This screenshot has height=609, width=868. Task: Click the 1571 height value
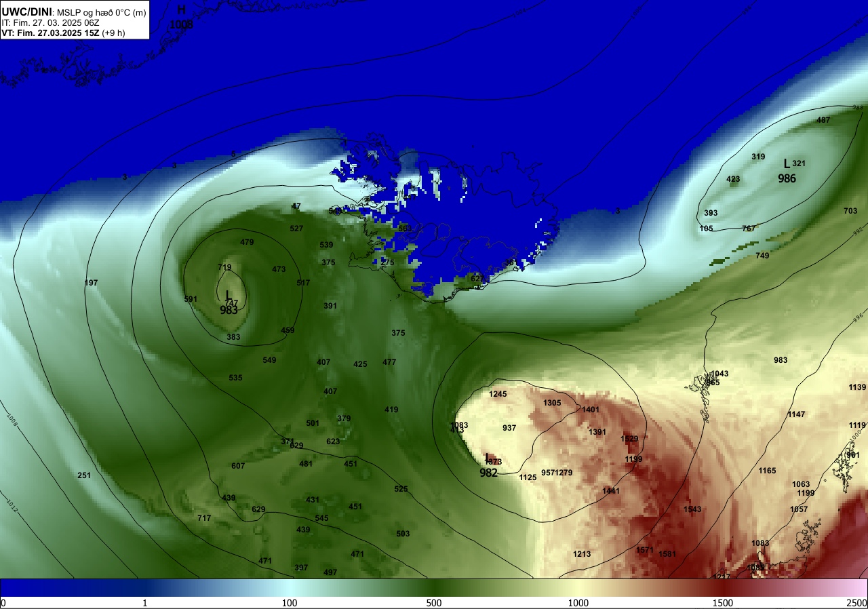point(645,550)
